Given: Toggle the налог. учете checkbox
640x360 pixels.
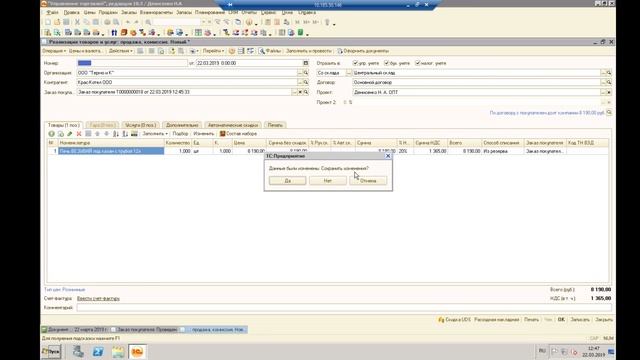Looking at the screenshot, I should coord(418,63).
